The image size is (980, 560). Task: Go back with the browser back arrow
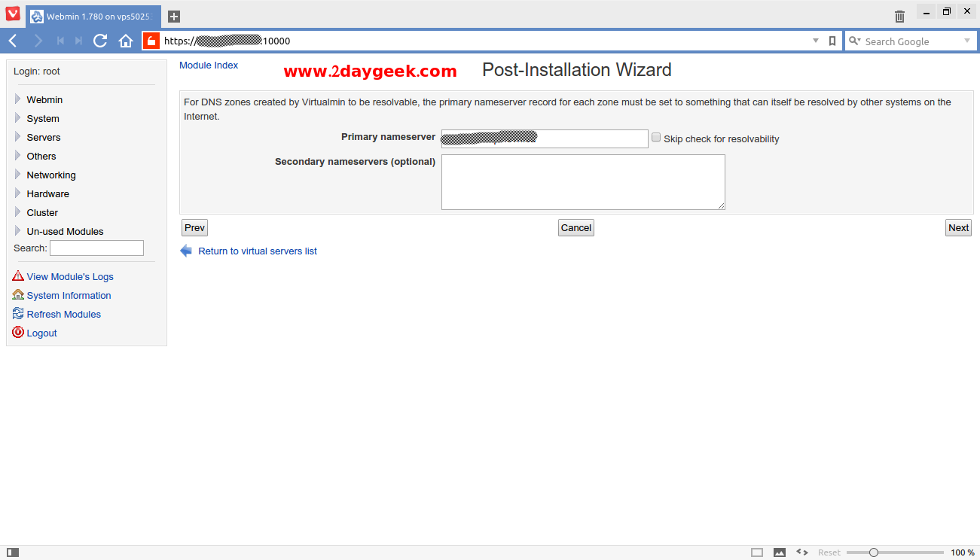point(13,41)
